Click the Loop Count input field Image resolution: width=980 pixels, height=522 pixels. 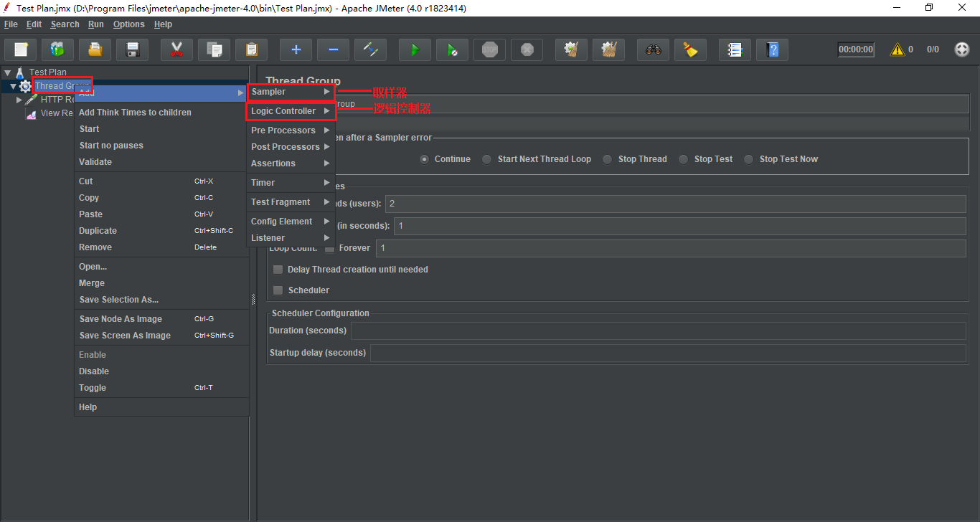point(671,248)
